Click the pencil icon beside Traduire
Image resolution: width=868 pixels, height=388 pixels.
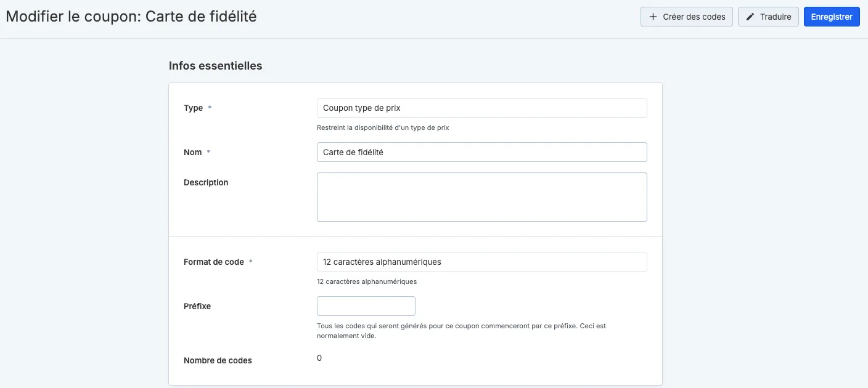[x=750, y=17]
